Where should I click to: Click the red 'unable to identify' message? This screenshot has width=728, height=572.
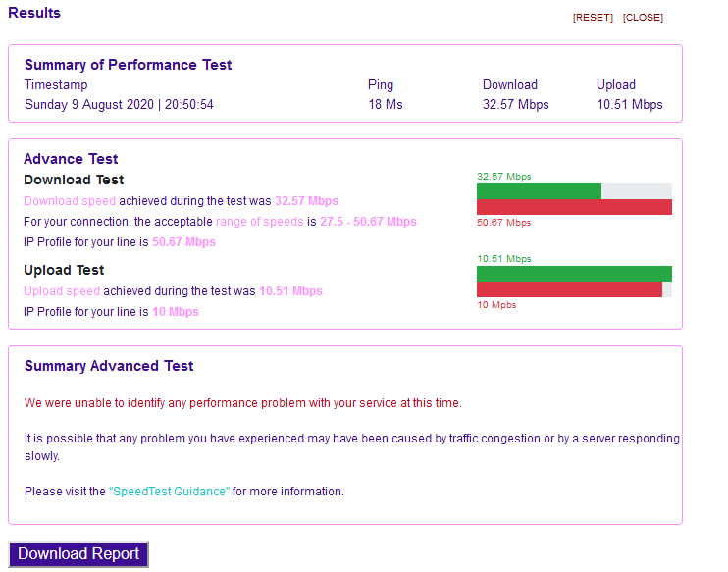click(x=242, y=403)
